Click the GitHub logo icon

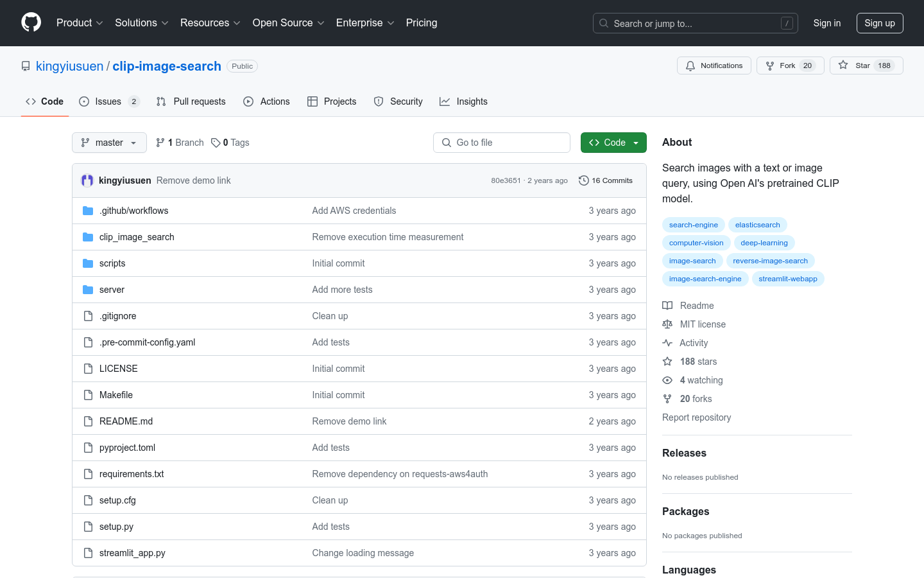click(x=31, y=22)
